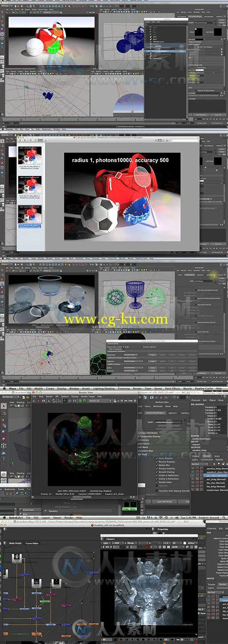
Task: Enable Geometry Anti-aliasing Override checkbox
Action: point(157,490)
